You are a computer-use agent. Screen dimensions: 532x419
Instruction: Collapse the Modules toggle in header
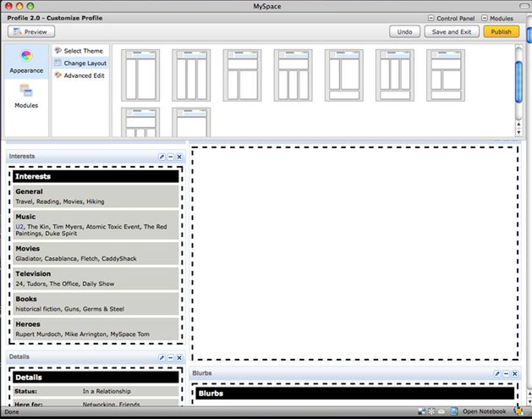click(485, 18)
